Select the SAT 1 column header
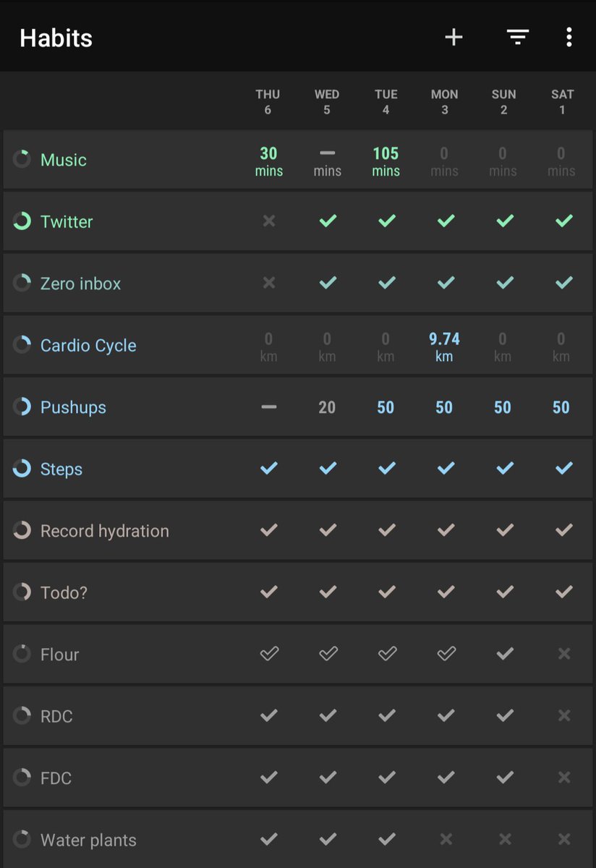Image resolution: width=596 pixels, height=868 pixels. pyautogui.click(x=562, y=102)
